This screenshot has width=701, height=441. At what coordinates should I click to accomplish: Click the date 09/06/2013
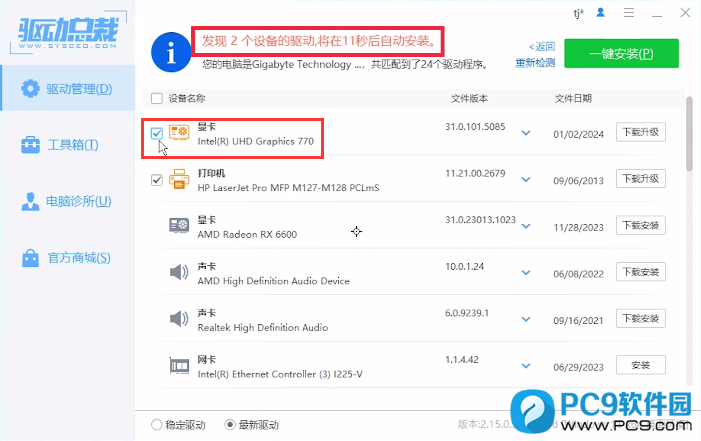coord(579,181)
